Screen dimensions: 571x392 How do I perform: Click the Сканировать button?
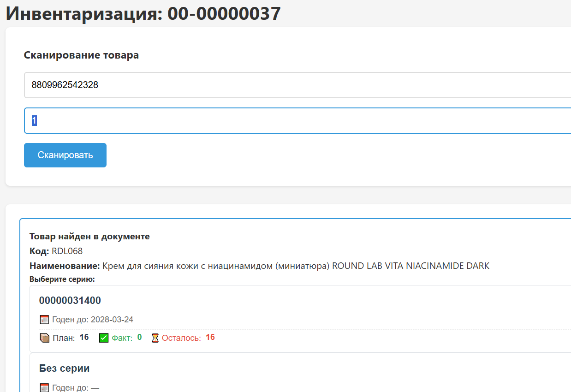point(65,155)
